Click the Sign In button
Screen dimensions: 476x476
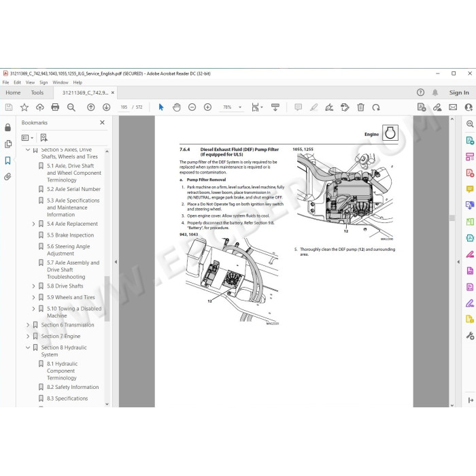(x=459, y=92)
